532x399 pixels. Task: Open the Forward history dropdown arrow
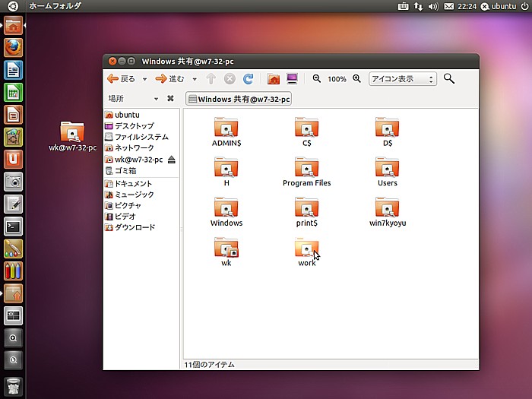tap(195, 79)
